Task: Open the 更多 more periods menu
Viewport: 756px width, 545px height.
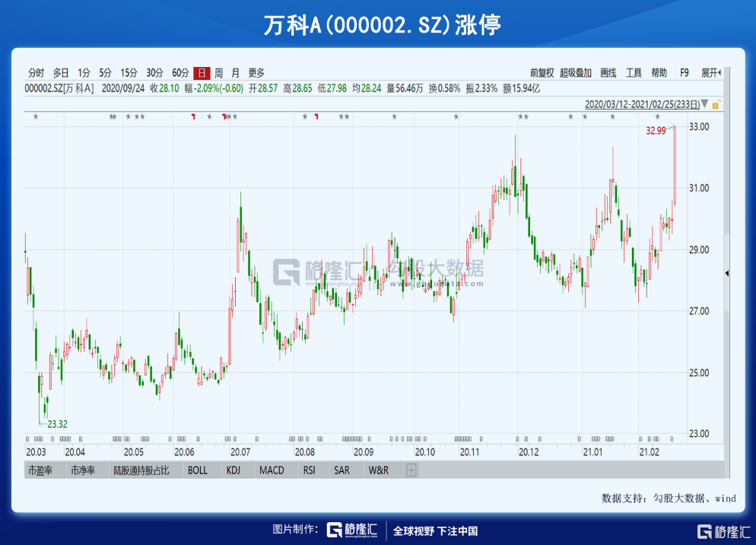Action: (x=256, y=73)
